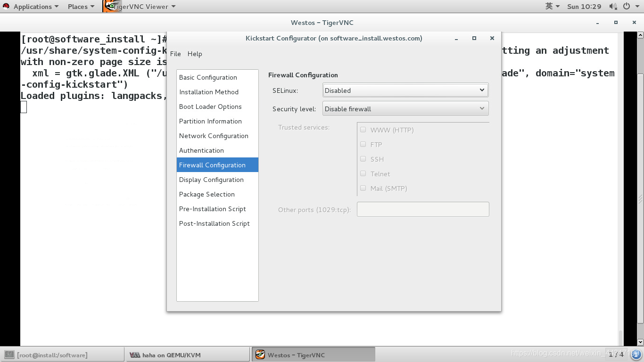The image size is (644, 362).
Task: Go to Partition Information section
Action: [x=217, y=121]
